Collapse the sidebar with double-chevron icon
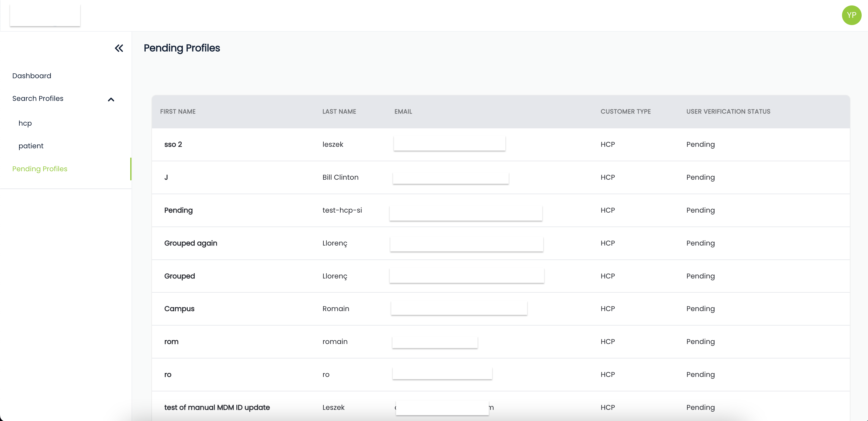The image size is (868, 421). (x=119, y=48)
